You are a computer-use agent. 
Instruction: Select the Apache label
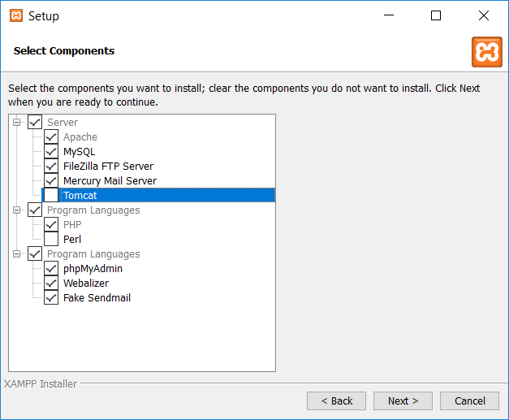[x=80, y=137]
